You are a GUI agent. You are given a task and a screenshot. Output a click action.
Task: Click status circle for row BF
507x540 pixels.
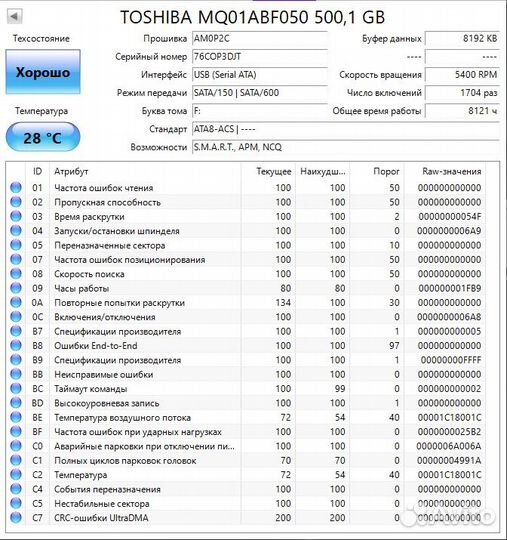click(16, 432)
